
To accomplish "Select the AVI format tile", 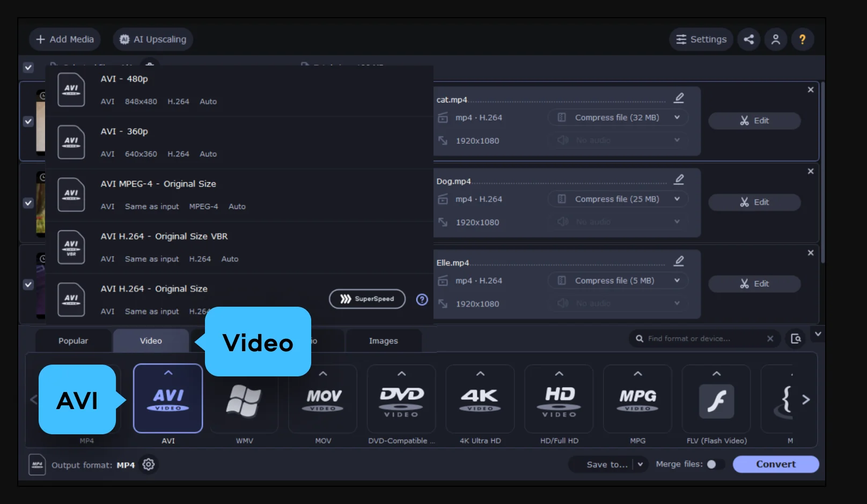I will coord(168,398).
